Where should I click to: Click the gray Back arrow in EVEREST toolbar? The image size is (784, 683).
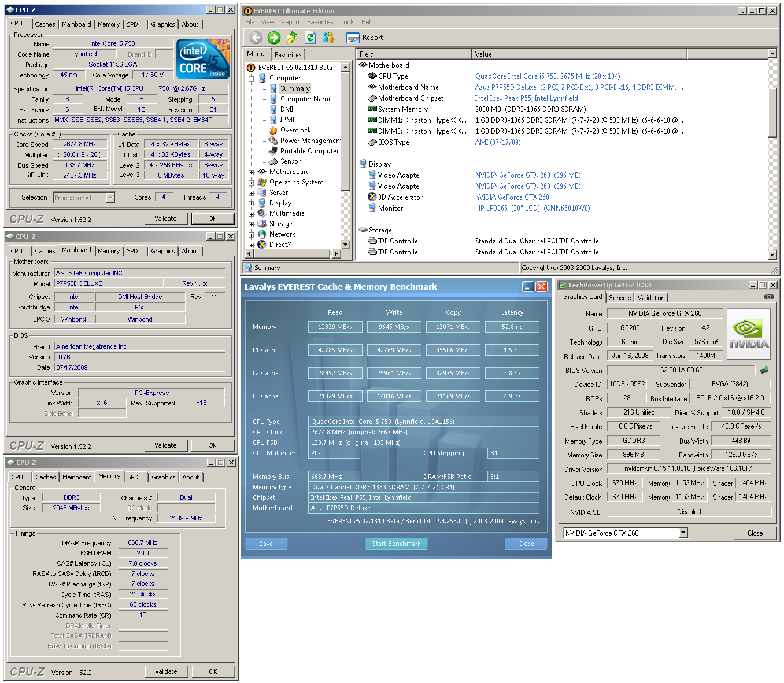pyautogui.click(x=256, y=38)
